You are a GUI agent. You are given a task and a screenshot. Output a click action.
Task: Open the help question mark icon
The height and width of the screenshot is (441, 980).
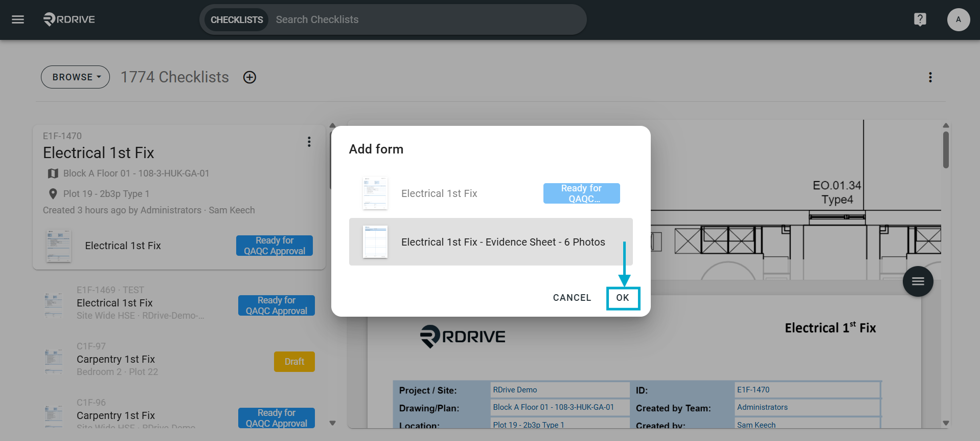point(920,19)
